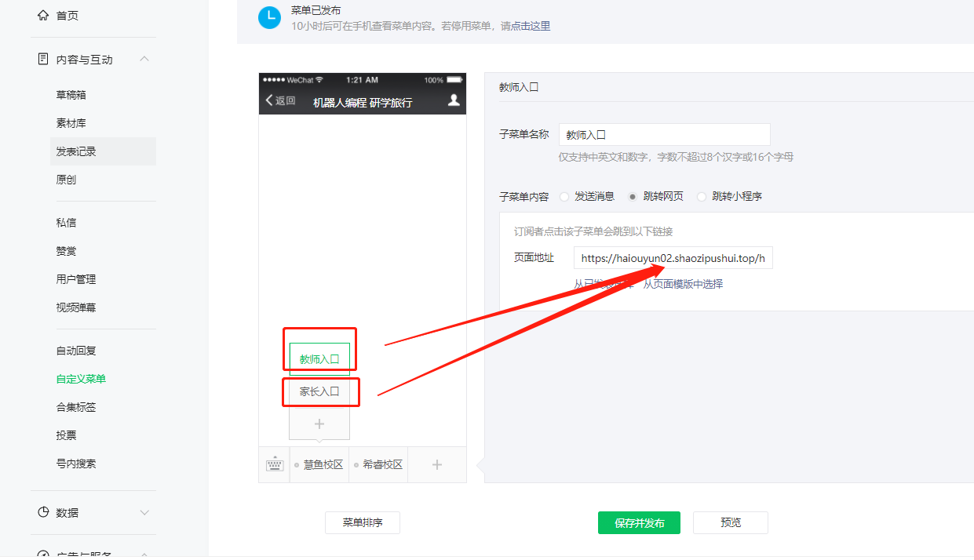Click the 菜单排序 button

point(363,522)
